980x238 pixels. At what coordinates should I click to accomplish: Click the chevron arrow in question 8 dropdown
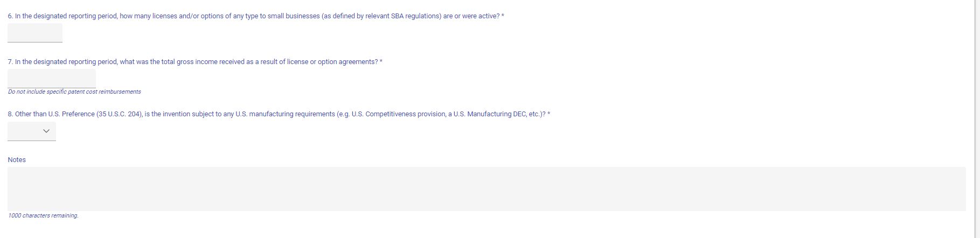pyautogui.click(x=46, y=131)
